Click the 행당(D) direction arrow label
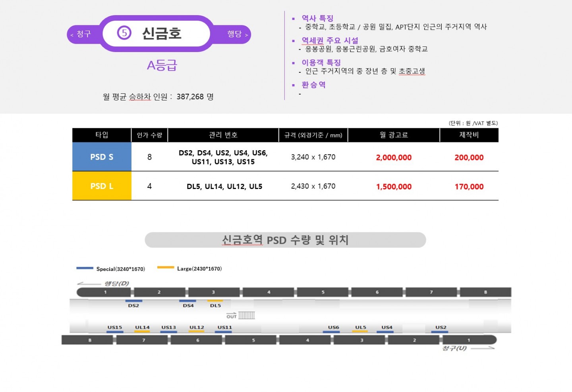572x392 pixels. coord(103,283)
